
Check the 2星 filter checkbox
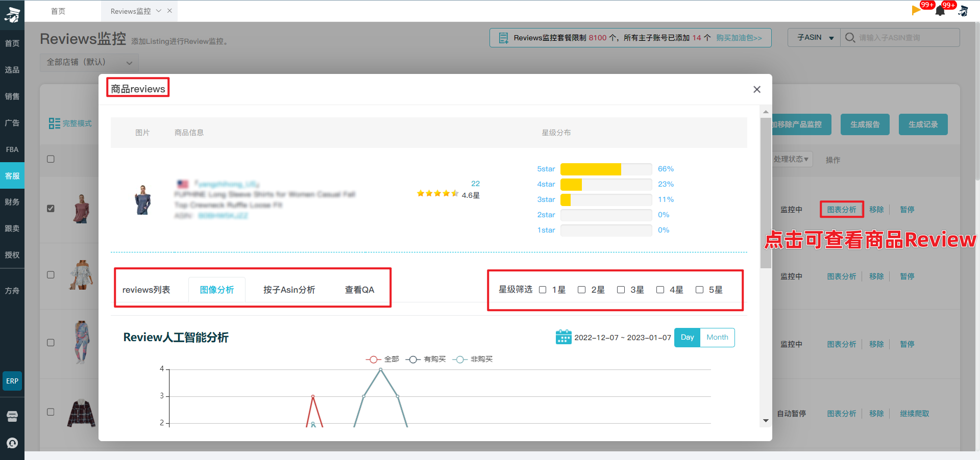coord(581,290)
